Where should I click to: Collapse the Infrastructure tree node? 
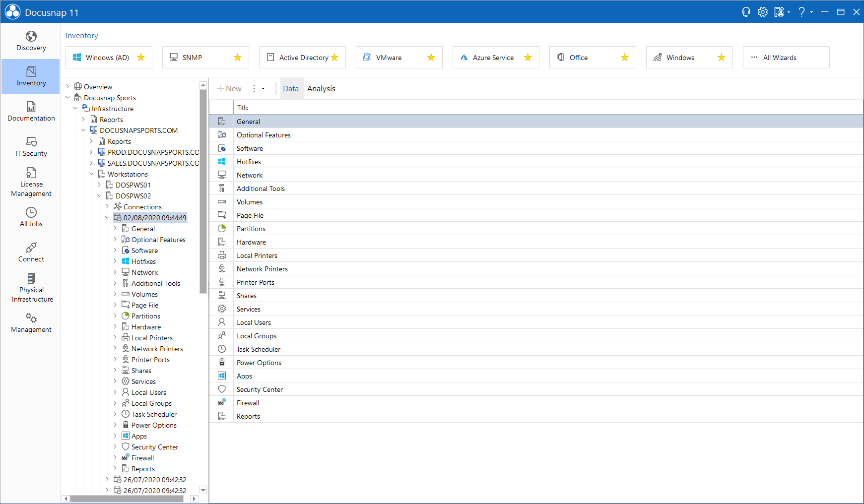[75, 109]
